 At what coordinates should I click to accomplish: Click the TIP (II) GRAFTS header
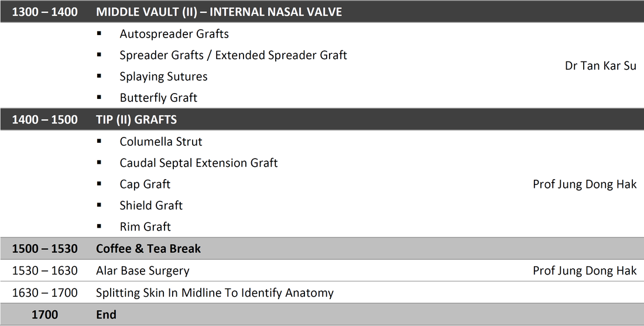(136, 119)
